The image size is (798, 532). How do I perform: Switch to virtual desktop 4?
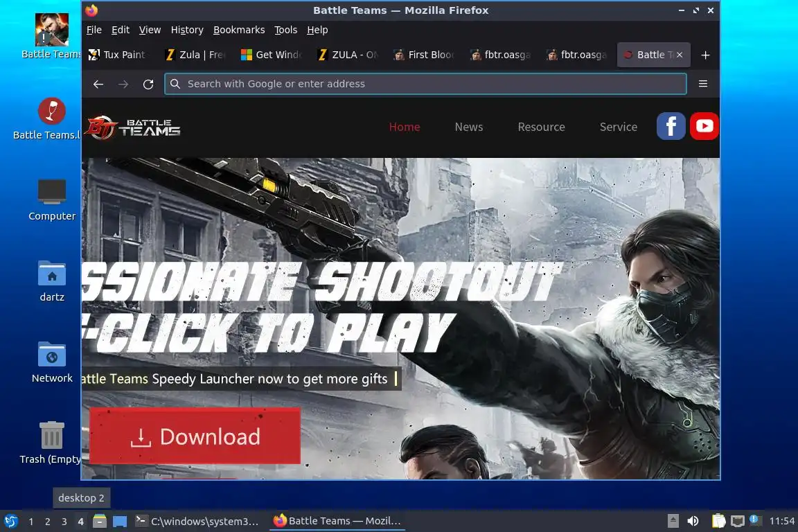(80, 522)
